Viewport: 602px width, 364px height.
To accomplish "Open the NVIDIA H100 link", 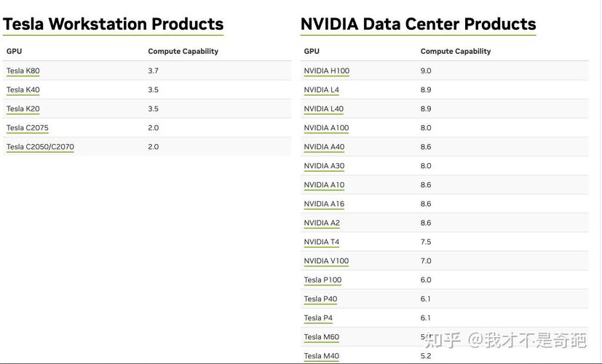I will (x=326, y=71).
